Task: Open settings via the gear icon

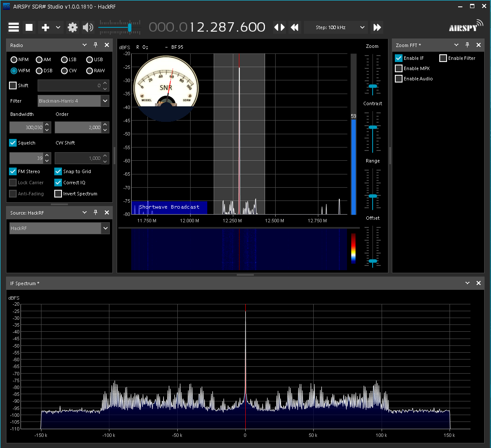Action: (x=72, y=27)
